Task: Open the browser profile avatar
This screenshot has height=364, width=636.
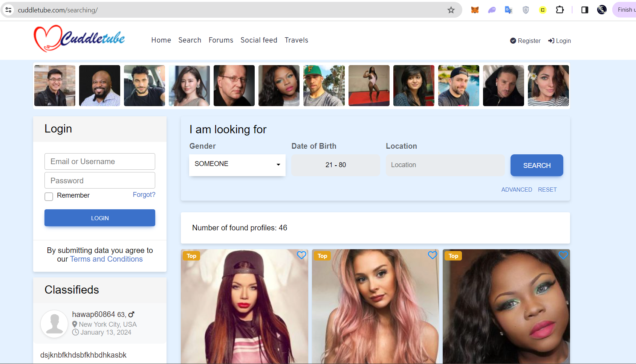Action: coord(602,10)
